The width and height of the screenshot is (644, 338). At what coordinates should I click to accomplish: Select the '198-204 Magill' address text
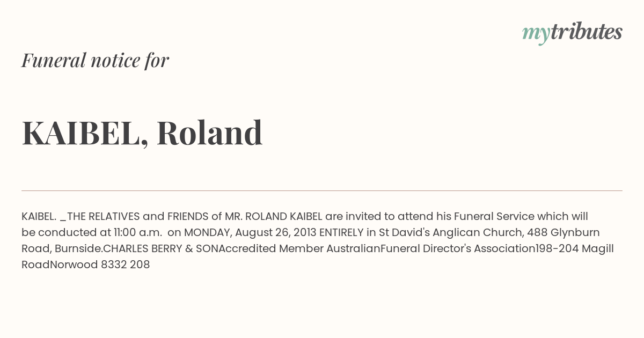pyautogui.click(x=575, y=248)
